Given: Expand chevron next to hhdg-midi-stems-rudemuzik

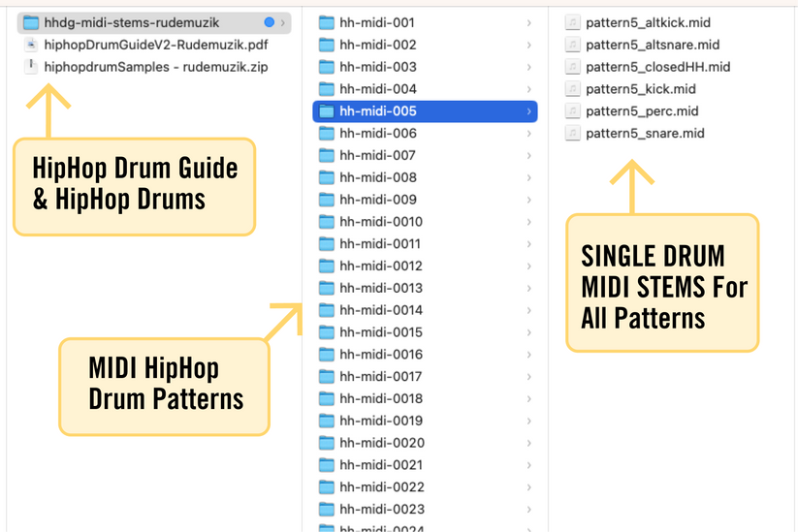Looking at the screenshot, I should pos(282,22).
